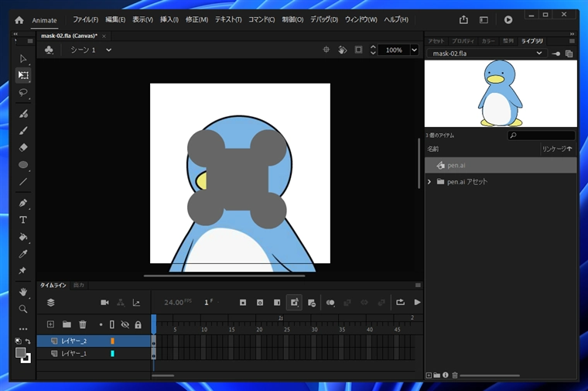Screen dimensions: 588x391
Task: Select the Free Transform tool
Action: (23, 75)
